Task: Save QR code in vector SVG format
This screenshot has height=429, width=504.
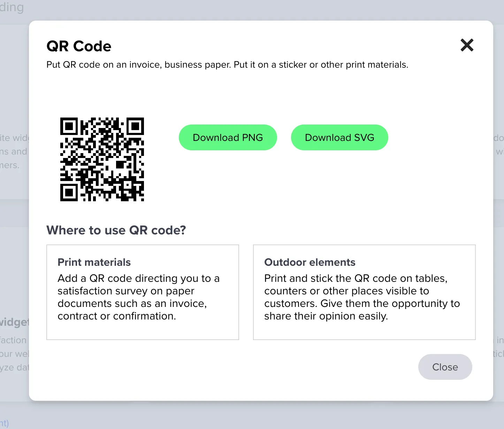Action: 339,137
